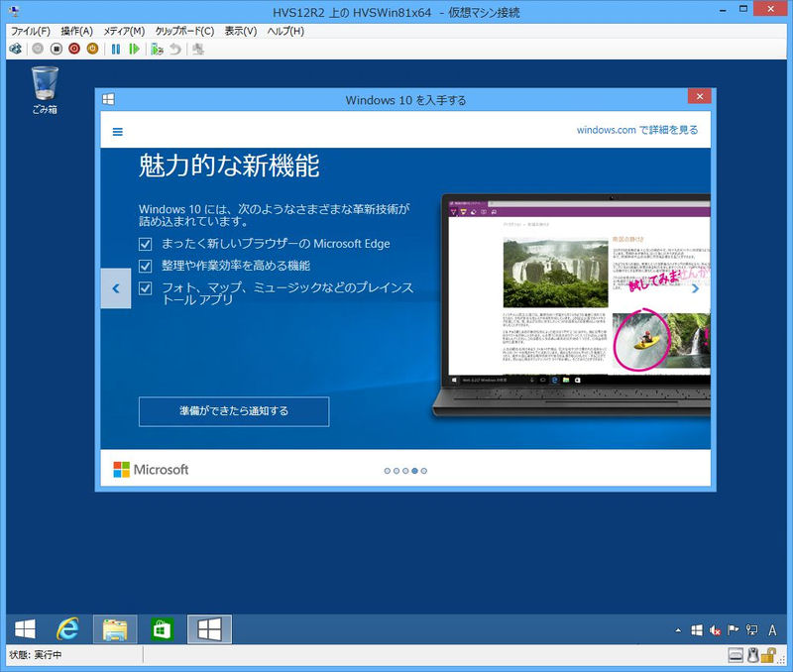Click the muted volume tray icon
Viewport: 793px width, 672px height.
point(715,630)
